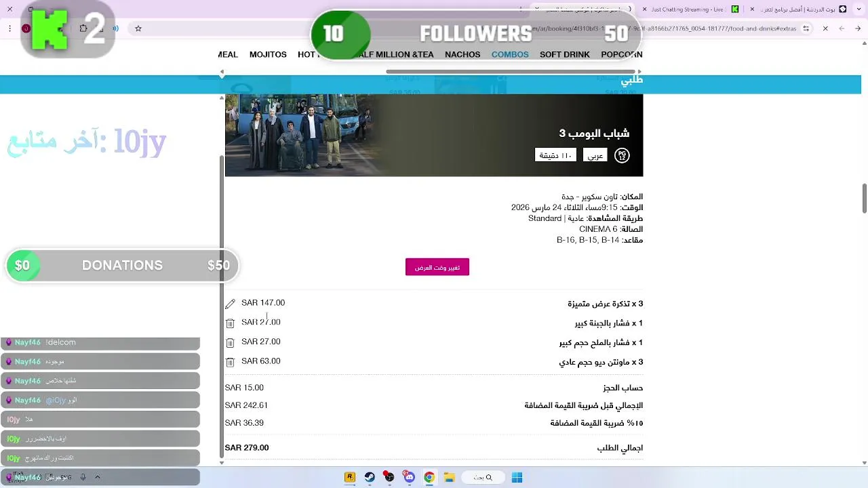Click the order total SAR 279.00
The image size is (868, 488).
click(x=247, y=447)
